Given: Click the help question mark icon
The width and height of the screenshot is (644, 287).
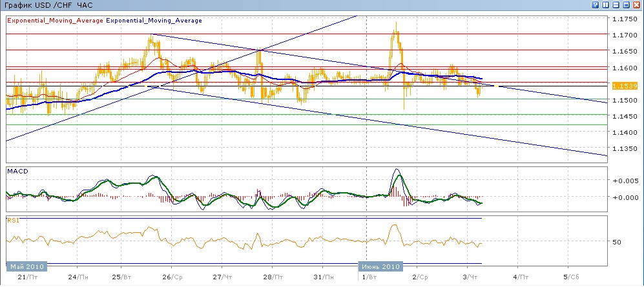Looking at the screenshot, I should 595,5.
